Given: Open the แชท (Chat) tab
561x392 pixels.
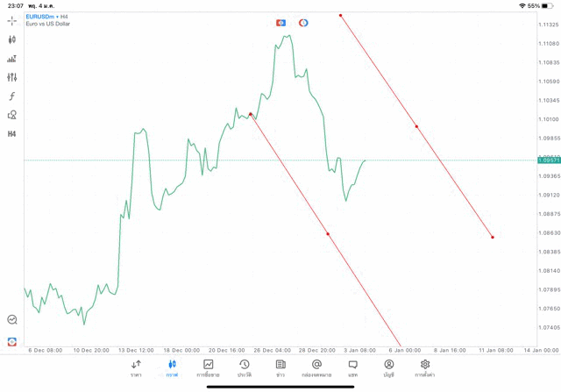Looking at the screenshot, I should click(x=352, y=368).
